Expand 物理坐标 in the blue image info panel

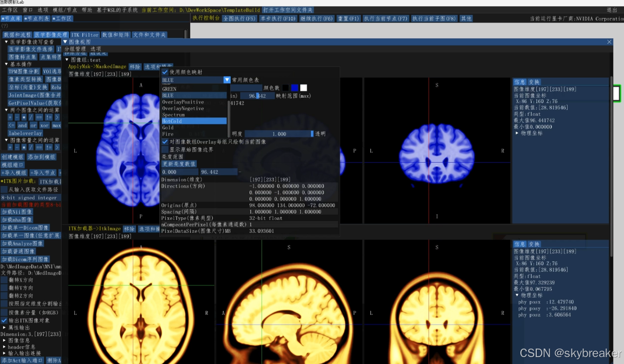pyautogui.click(x=517, y=133)
